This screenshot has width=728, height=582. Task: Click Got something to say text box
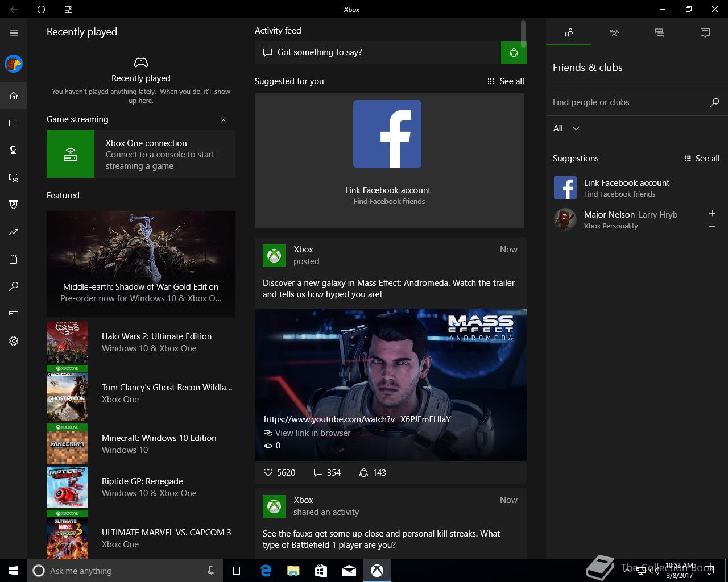pos(378,52)
